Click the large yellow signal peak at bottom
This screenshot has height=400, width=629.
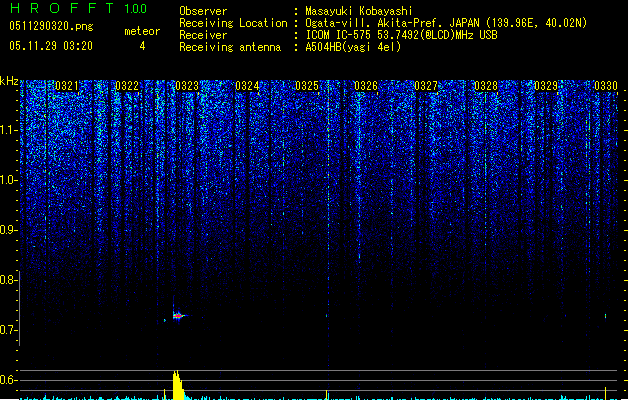tap(178, 385)
